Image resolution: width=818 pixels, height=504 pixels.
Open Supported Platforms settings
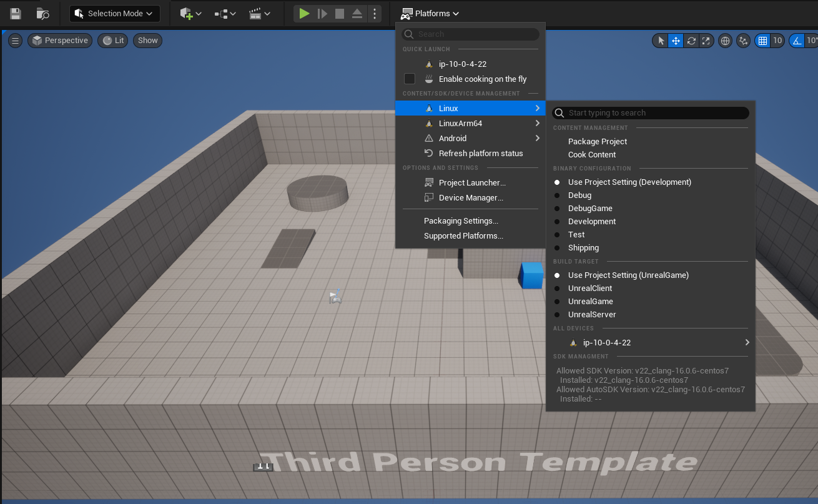pyautogui.click(x=470, y=235)
